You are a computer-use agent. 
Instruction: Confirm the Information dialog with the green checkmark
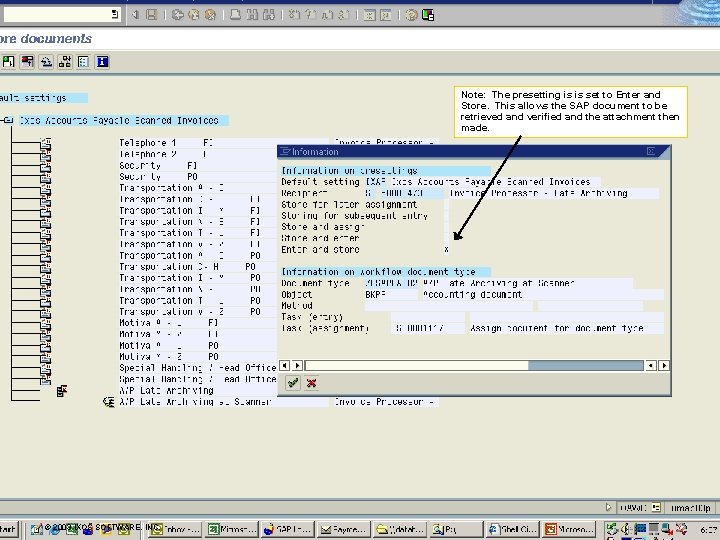coord(293,382)
